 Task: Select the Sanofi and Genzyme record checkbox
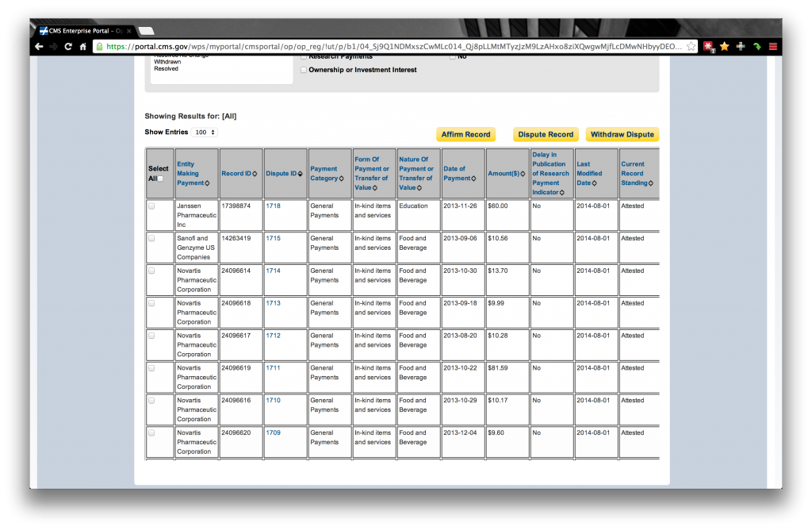click(x=151, y=239)
